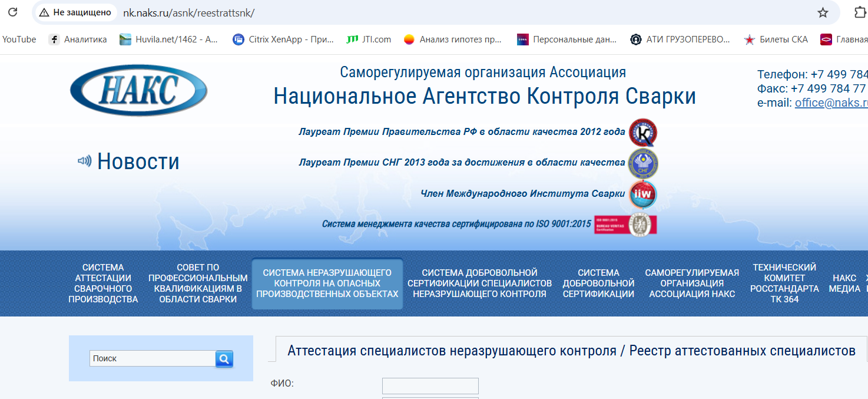This screenshot has width=868, height=399.
Task: Open Технический комитет Росстандарта ТК 364 menu
Action: click(784, 283)
